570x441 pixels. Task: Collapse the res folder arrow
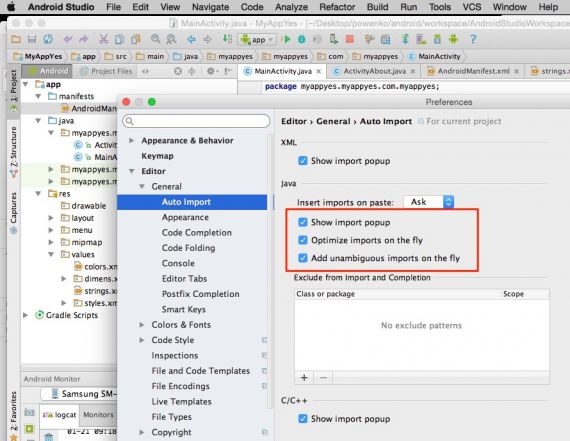(38, 194)
